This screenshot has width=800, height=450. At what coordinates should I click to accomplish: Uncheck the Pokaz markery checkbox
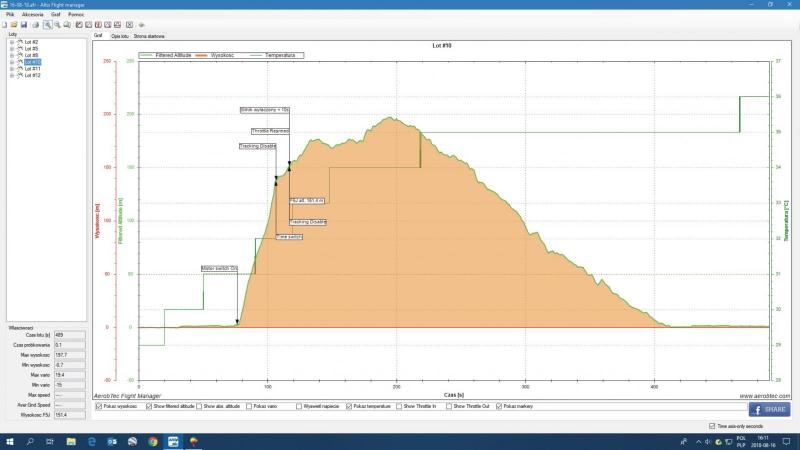tap(499, 407)
